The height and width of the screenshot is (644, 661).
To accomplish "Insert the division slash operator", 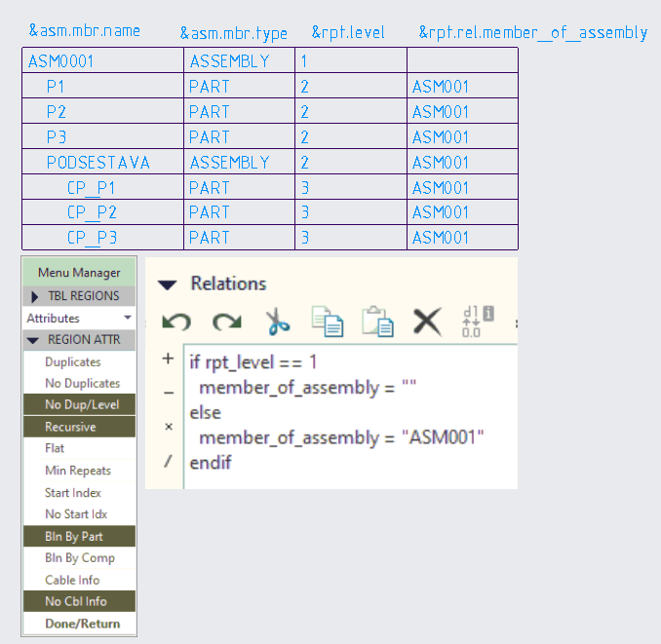I will [x=168, y=461].
